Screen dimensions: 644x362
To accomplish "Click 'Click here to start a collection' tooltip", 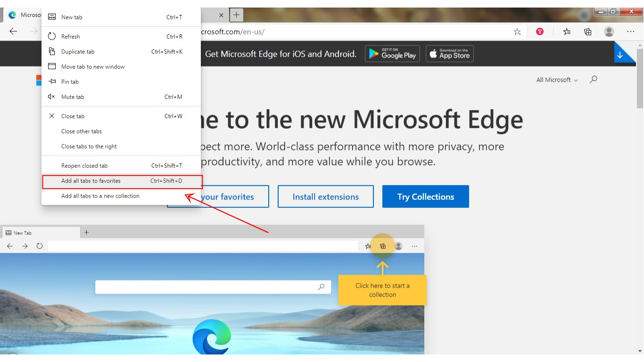I will tap(382, 290).
